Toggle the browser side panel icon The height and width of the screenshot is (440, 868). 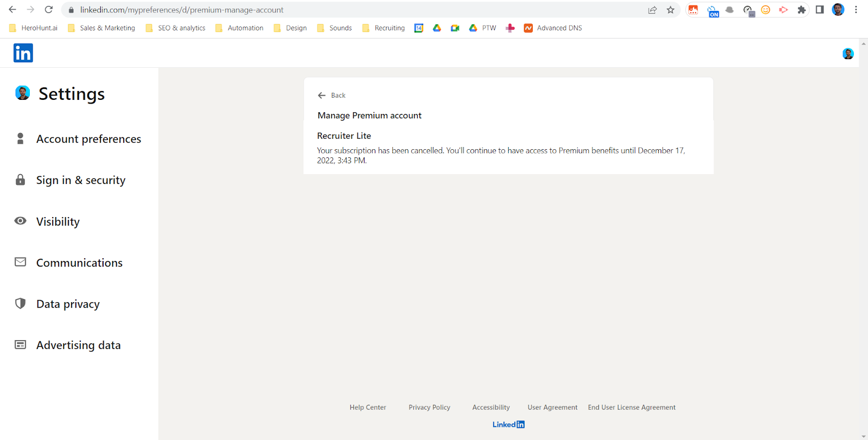(x=820, y=10)
